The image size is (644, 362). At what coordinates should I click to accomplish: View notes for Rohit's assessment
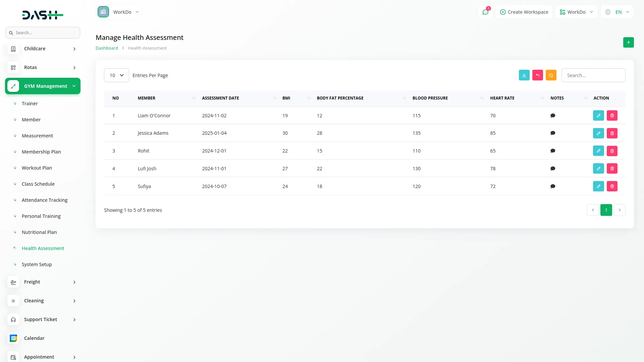tap(552, 151)
